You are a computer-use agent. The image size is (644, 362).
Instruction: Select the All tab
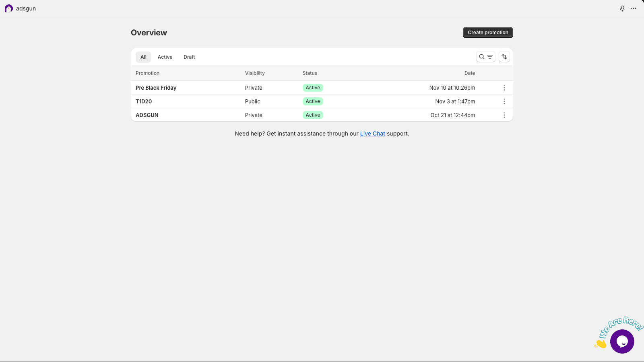143,57
